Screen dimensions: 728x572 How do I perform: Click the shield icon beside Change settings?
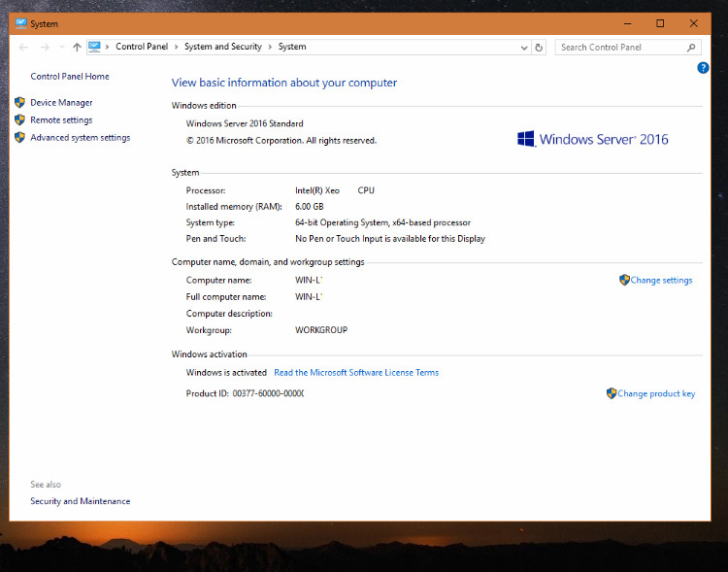click(624, 280)
